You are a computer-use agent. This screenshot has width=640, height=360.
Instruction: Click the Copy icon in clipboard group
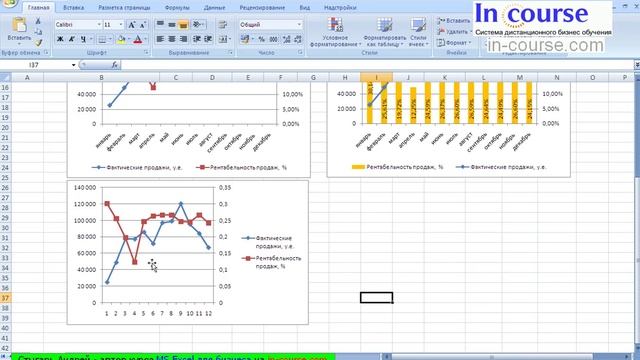click(x=38, y=31)
